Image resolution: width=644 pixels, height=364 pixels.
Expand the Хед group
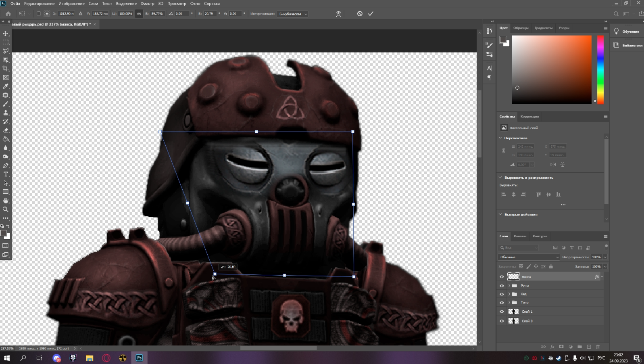pos(509,294)
